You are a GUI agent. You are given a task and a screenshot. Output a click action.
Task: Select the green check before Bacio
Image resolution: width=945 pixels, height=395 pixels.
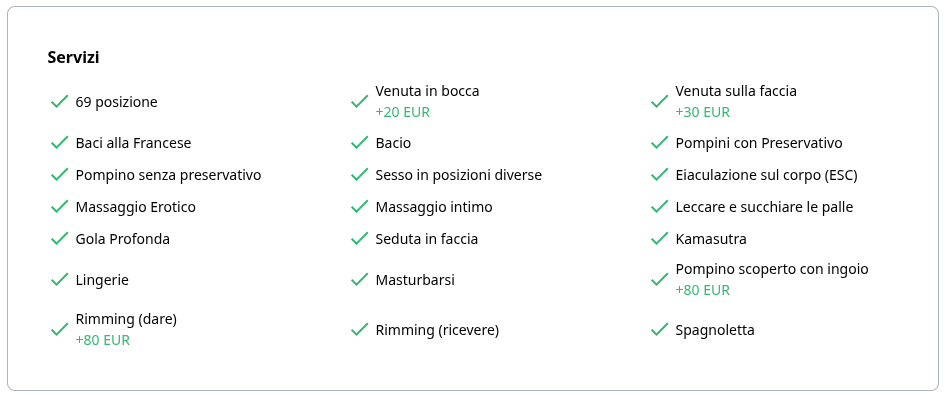click(359, 143)
